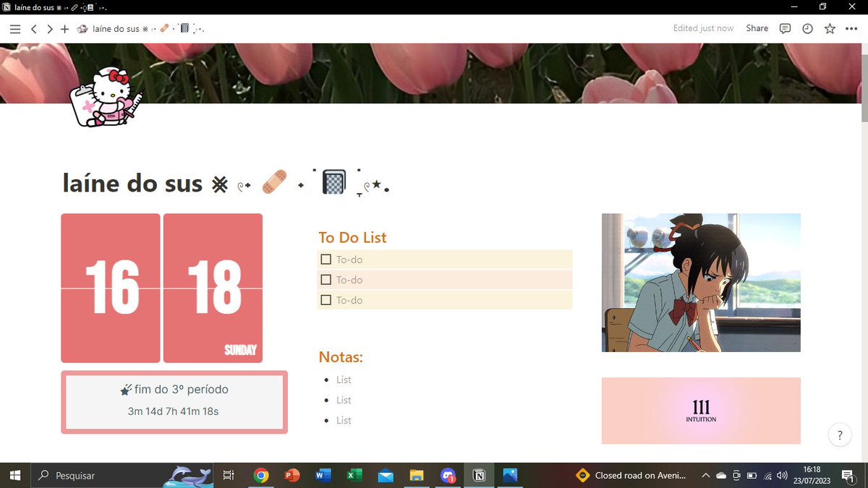
Task: Check the second To-do checkbox
Action: [325, 280]
